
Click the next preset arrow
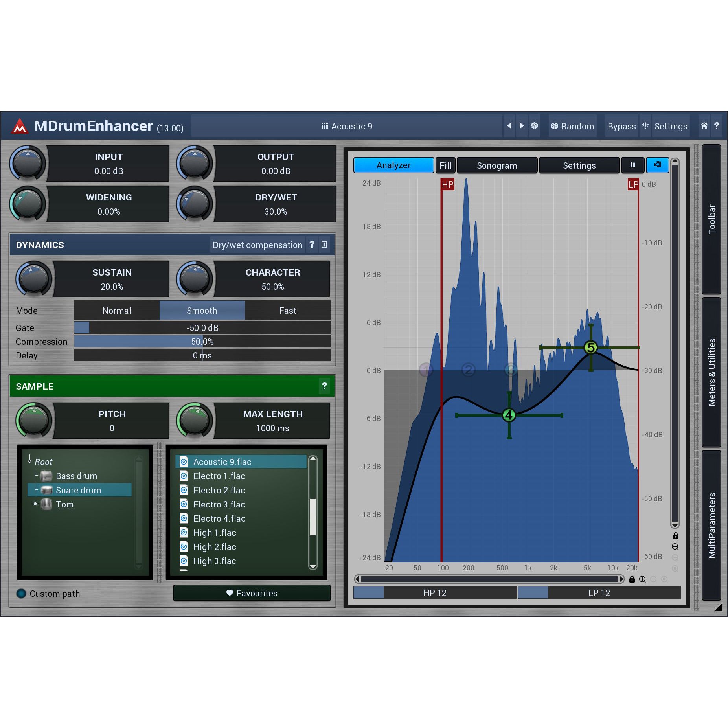[x=522, y=126]
